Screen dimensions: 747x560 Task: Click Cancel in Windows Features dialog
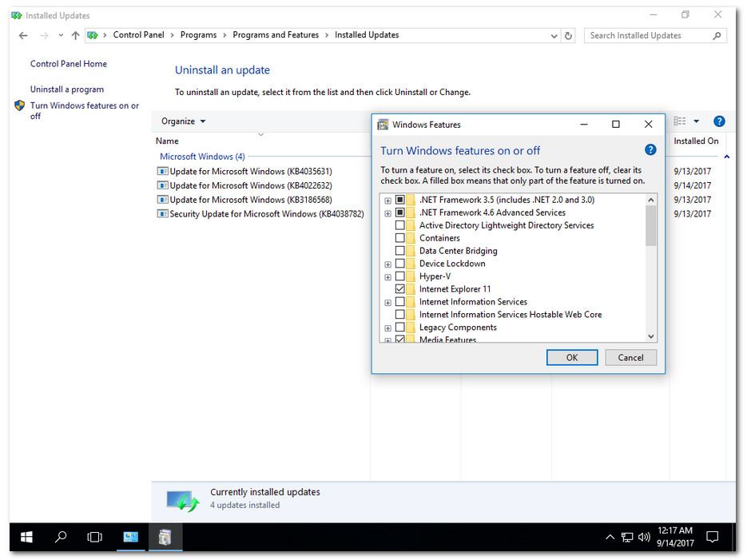point(631,358)
